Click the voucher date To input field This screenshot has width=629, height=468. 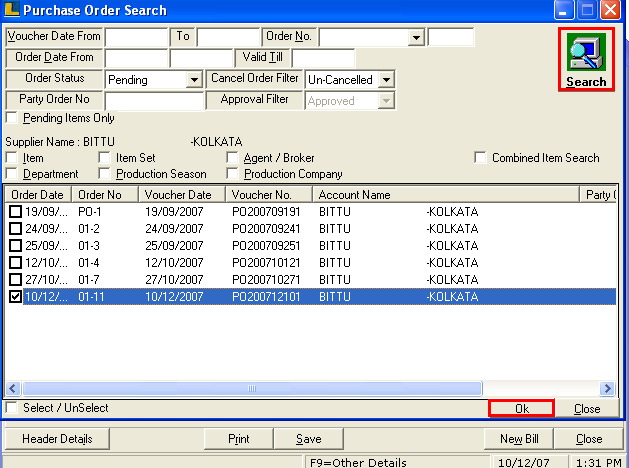pyautogui.click(x=229, y=37)
